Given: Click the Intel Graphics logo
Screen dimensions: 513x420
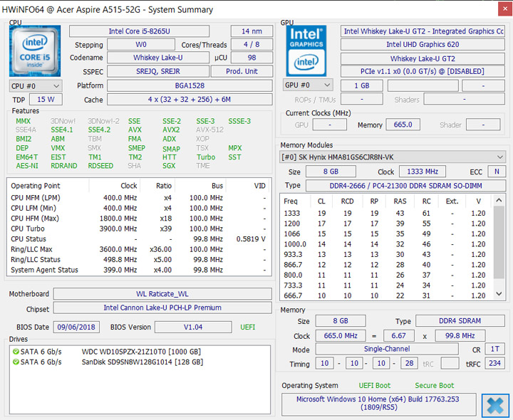Looking at the screenshot, I should click(x=306, y=51).
